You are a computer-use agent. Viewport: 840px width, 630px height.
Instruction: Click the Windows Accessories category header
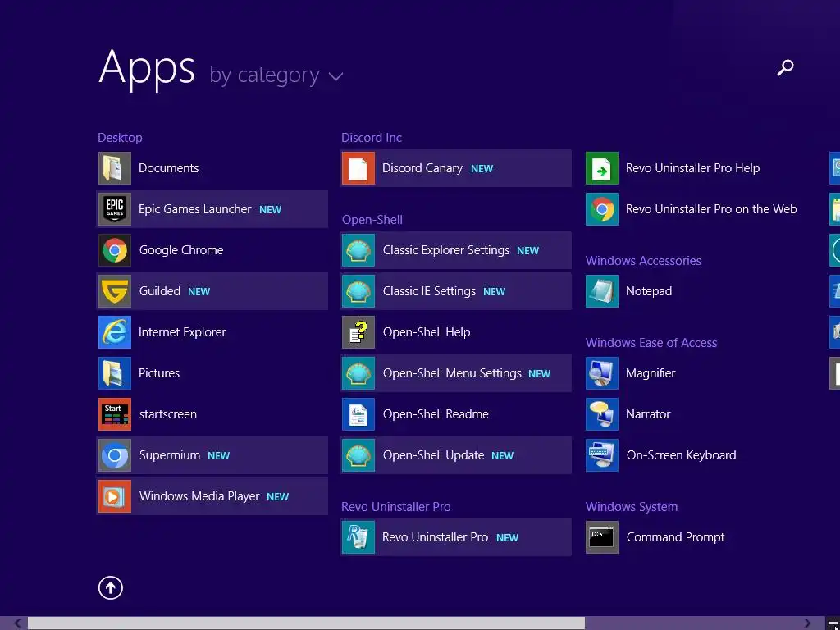(x=643, y=261)
